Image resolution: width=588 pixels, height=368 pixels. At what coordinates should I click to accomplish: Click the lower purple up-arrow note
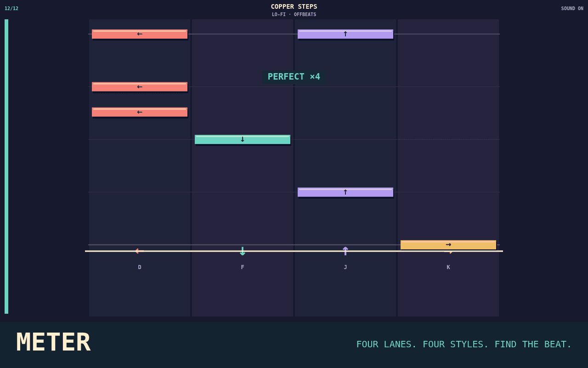coord(345,192)
